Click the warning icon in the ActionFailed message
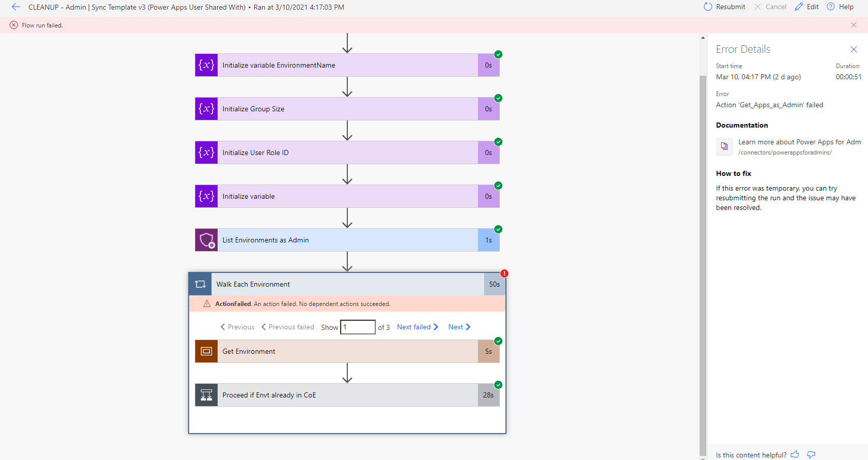The height and width of the screenshot is (460, 868). point(206,303)
